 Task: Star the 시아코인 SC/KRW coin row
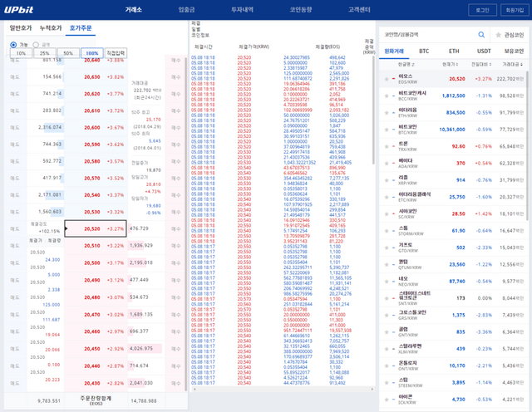coord(387,214)
